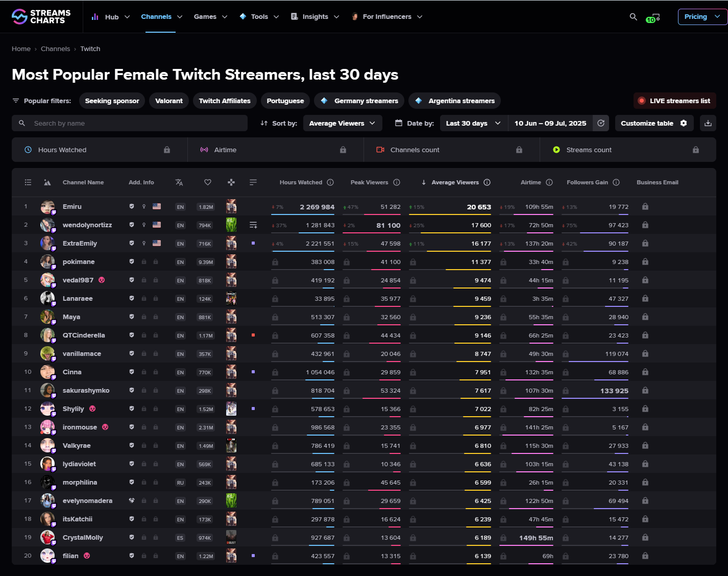The width and height of the screenshot is (728, 576).
Task: Expand the For Influencers menu
Action: [387, 17]
